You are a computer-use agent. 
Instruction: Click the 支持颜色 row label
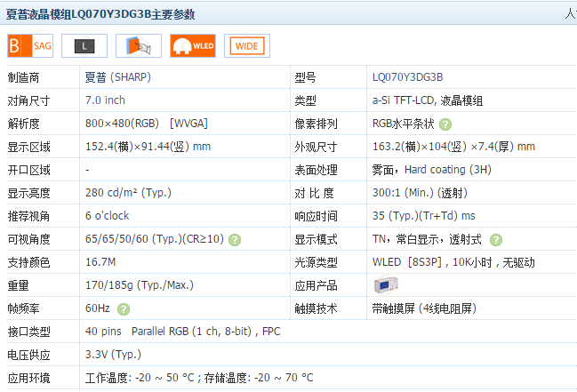point(28,262)
